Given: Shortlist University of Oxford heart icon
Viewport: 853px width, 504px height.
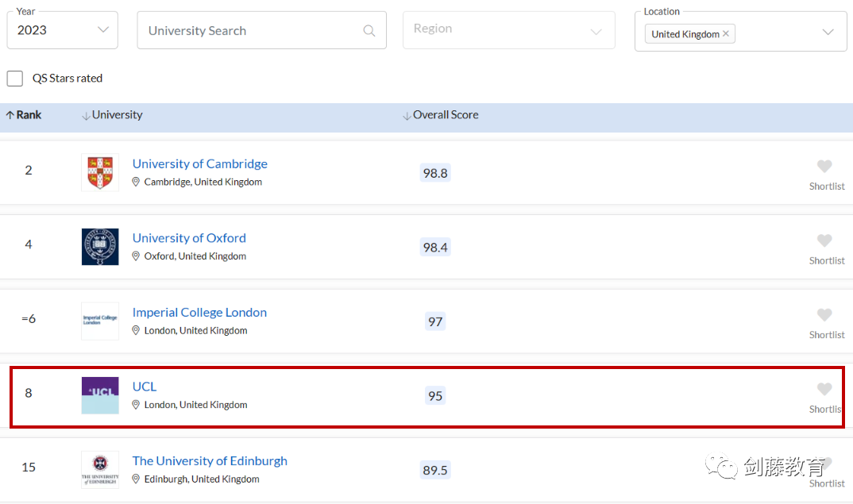Looking at the screenshot, I should 824,240.
